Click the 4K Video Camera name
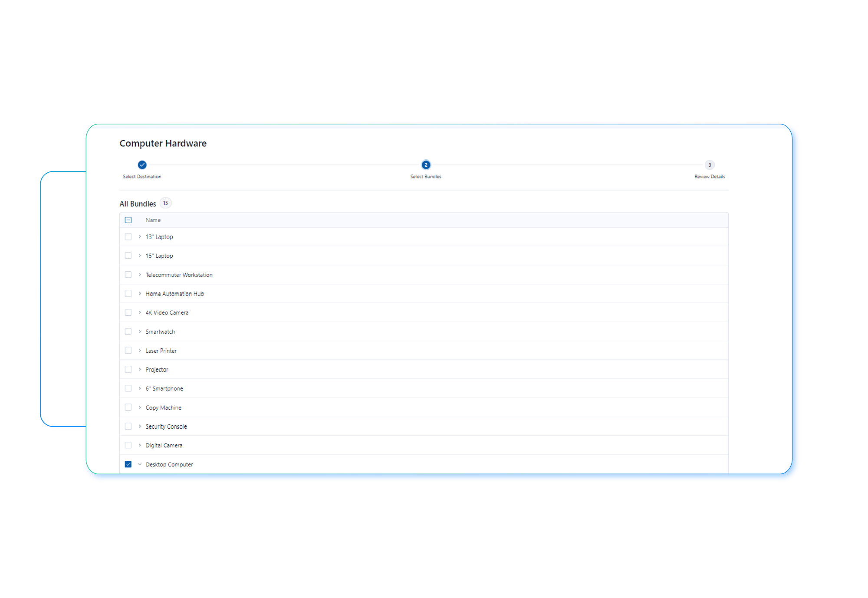The height and width of the screenshot is (598, 868). point(167,313)
